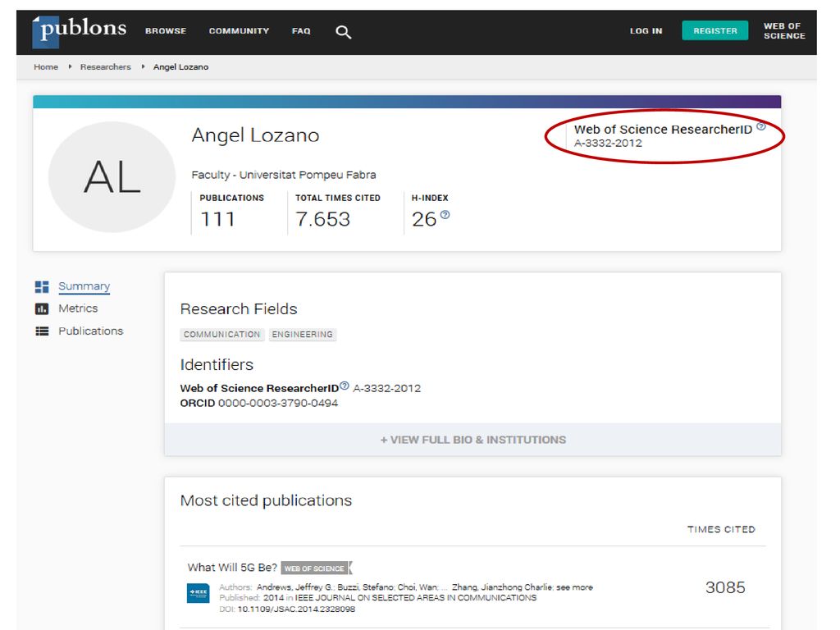Select the Engineering research field tag

coord(302,335)
